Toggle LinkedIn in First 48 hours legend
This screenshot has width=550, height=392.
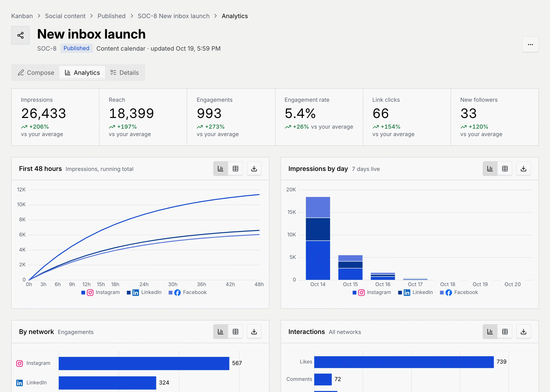144,292
